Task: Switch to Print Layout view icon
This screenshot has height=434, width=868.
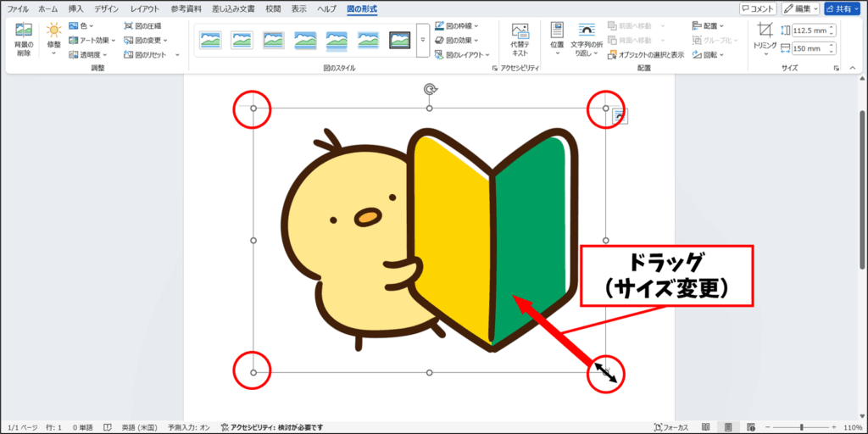Action: click(728, 427)
